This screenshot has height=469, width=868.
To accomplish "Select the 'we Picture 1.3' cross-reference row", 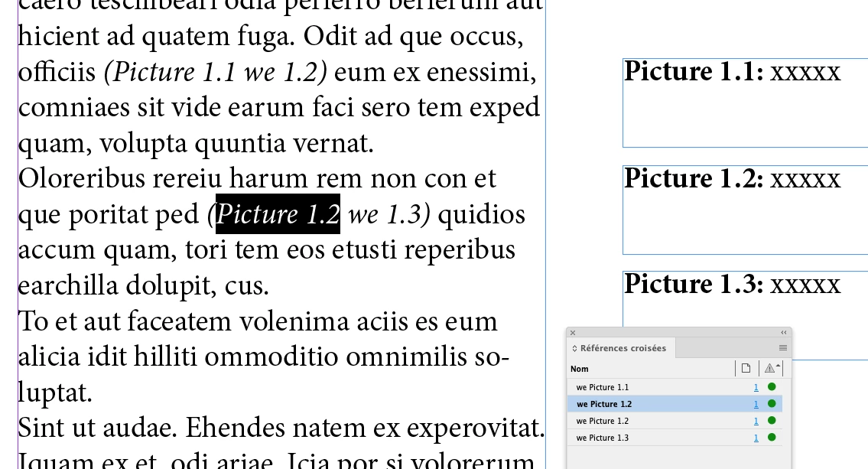I will pyautogui.click(x=675, y=438).
